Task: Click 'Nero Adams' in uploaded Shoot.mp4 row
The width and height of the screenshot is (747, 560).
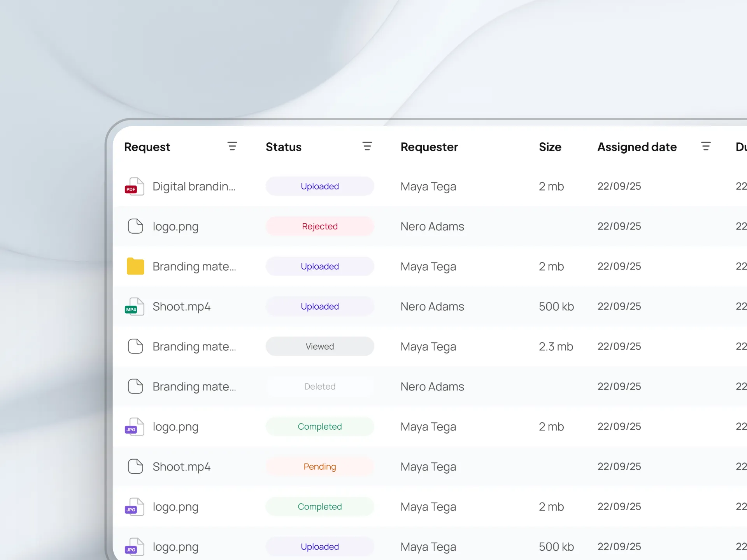Action: (432, 306)
